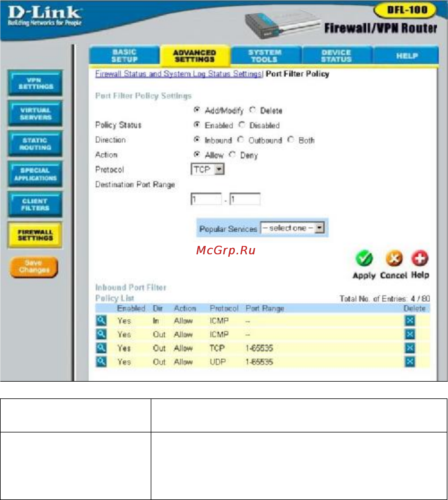Switch to the Device Status tab
Image resolution: width=448 pixels, height=500 pixels.
(336, 56)
